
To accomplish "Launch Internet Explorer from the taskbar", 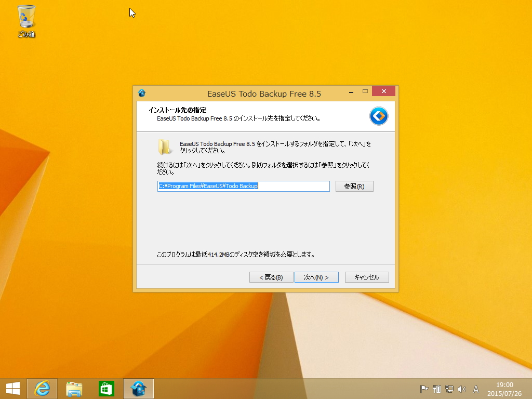I will (x=42, y=388).
